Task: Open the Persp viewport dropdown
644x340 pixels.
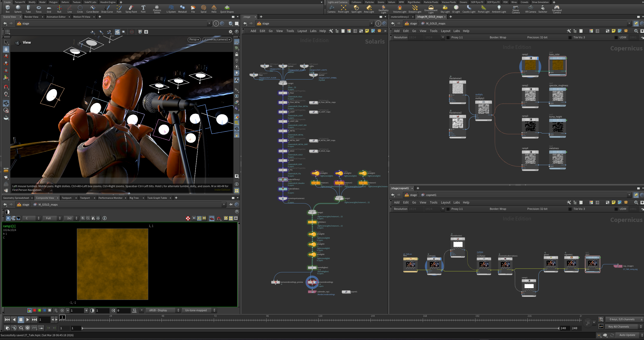Action: pos(194,40)
